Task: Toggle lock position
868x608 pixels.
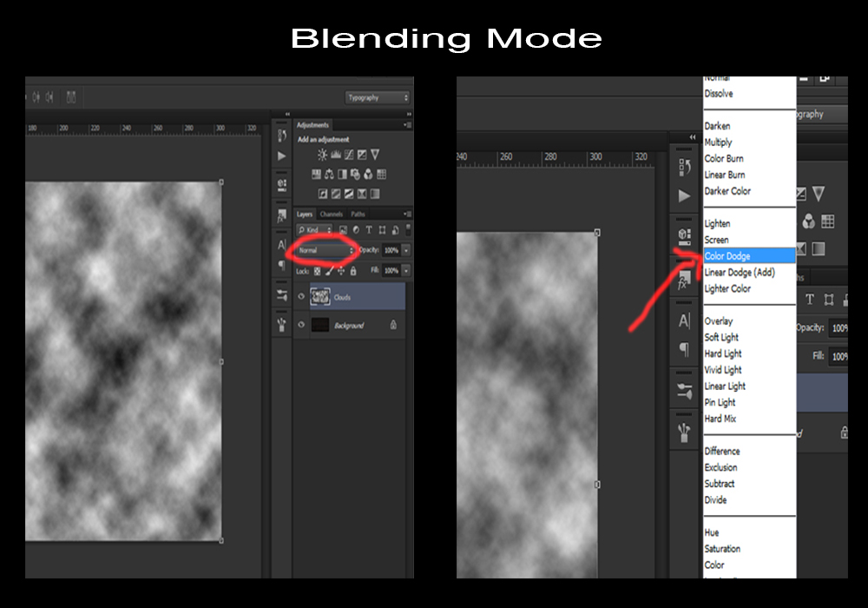Action: click(341, 271)
